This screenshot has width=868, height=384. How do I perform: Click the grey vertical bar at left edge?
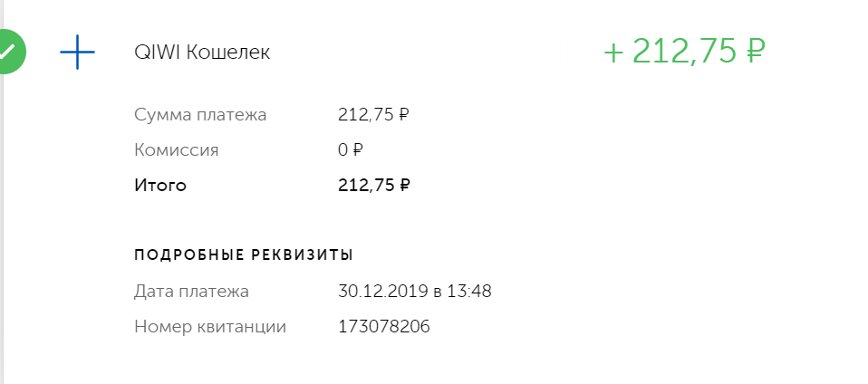(2, 226)
